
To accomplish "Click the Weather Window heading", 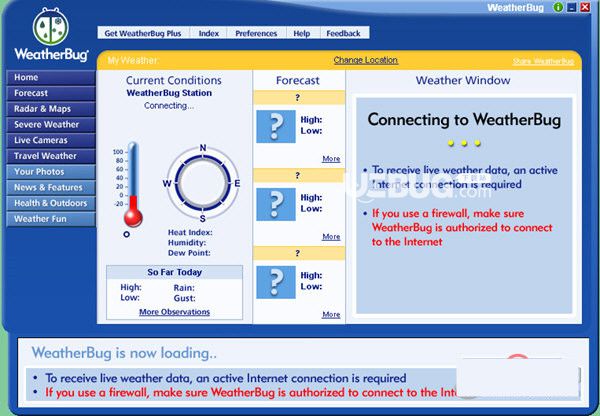I will point(463,80).
